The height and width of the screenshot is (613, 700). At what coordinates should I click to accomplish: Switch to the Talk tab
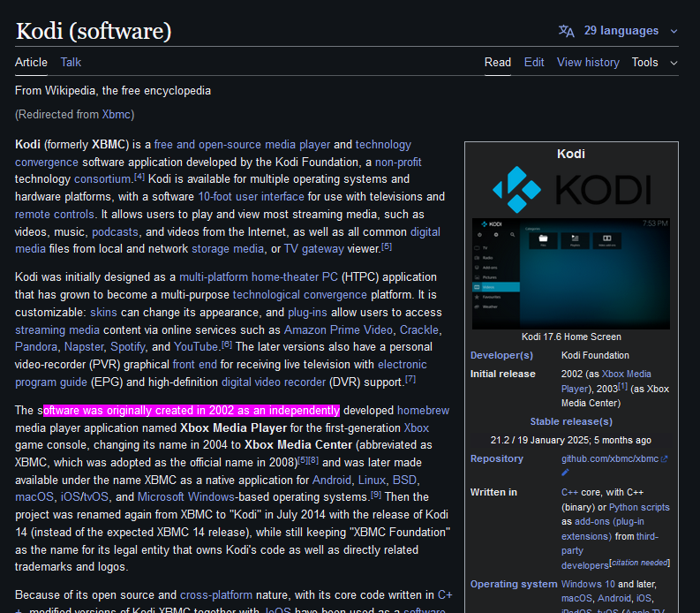[71, 63]
